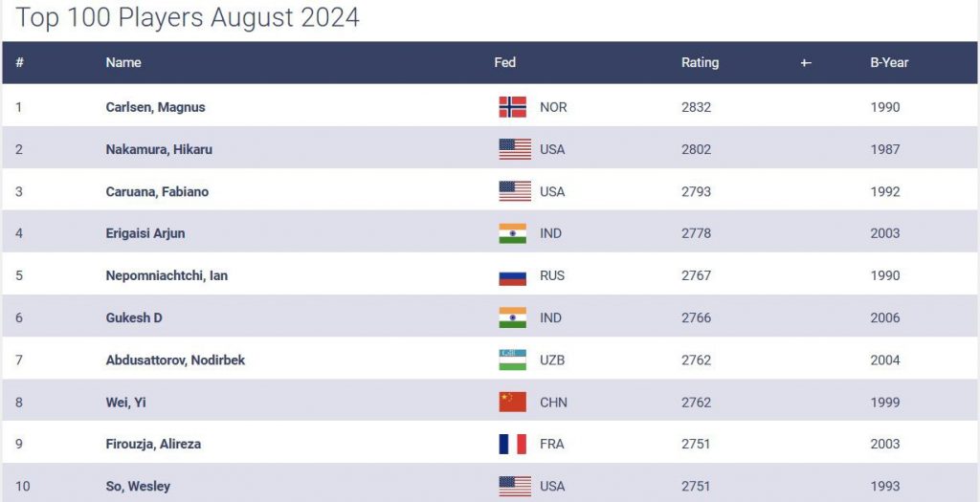
Task: Sort table by Name column header
Action: [123, 63]
